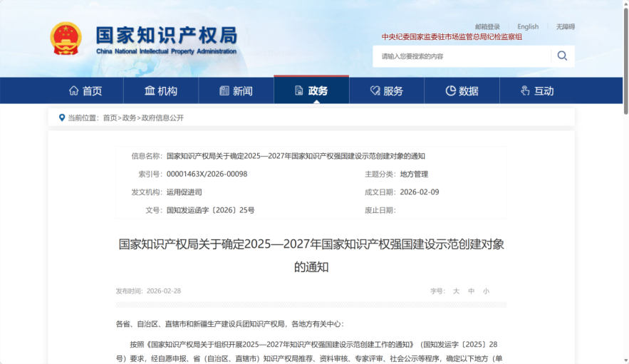Image resolution: width=629 pixels, height=364 pixels.
Task: Open 无障碍 accessibility link
Action: (x=565, y=26)
